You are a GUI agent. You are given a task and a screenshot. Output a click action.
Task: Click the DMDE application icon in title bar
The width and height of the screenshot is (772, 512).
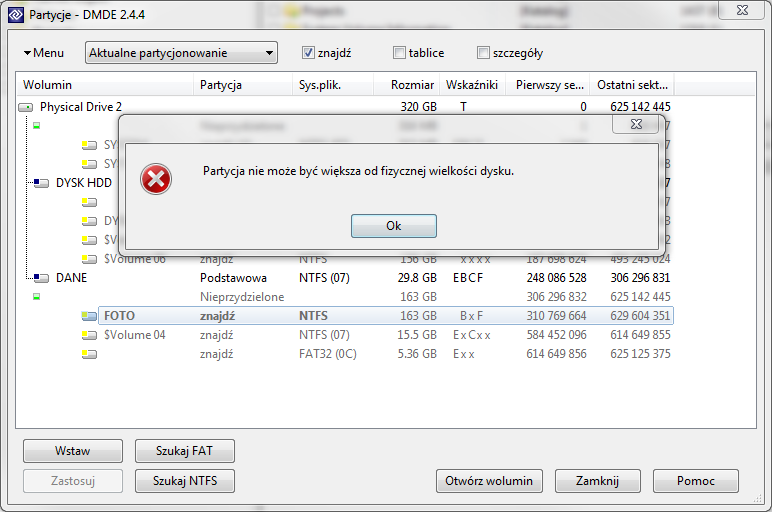[16, 15]
